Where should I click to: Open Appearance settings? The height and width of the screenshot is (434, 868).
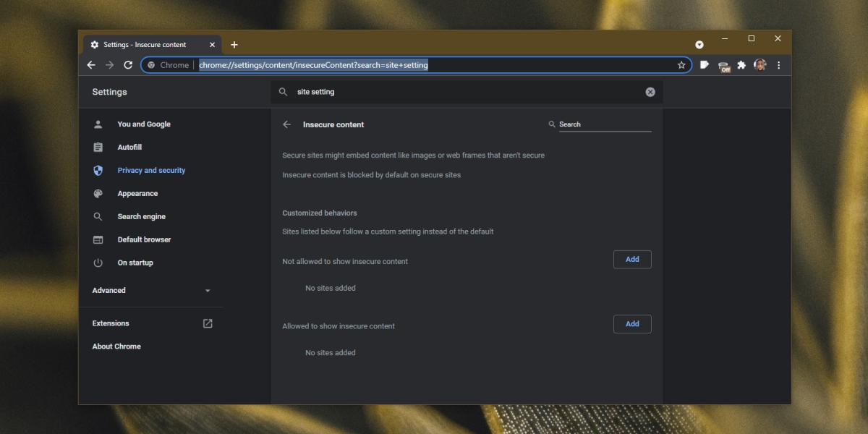[x=137, y=194]
